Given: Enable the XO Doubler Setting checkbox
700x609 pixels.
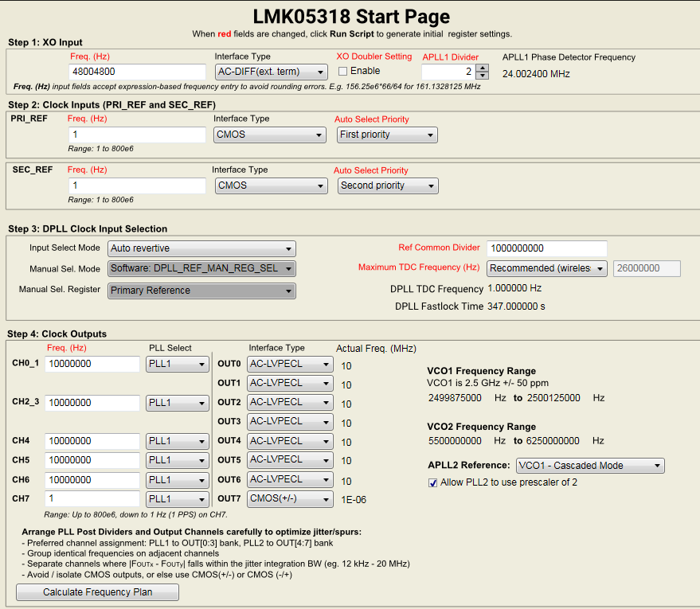Looking at the screenshot, I should tap(343, 72).
